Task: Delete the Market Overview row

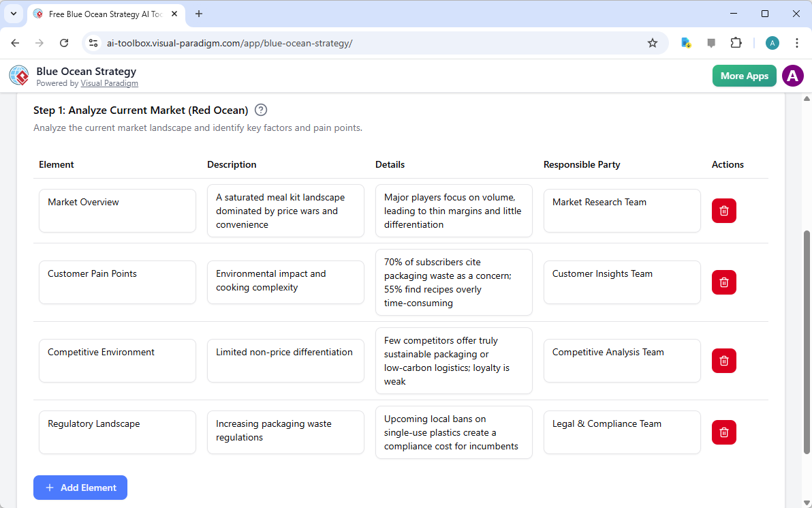Action: click(723, 211)
